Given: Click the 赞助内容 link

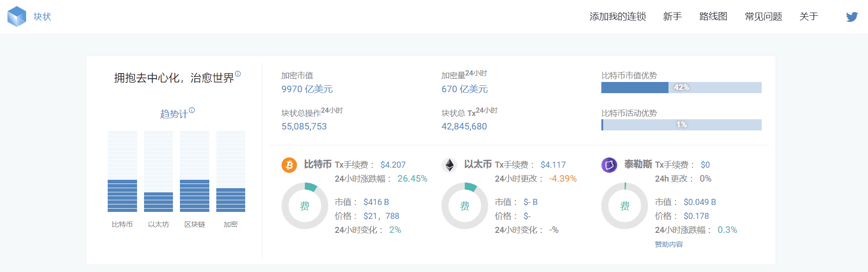Looking at the screenshot, I should tap(668, 245).
